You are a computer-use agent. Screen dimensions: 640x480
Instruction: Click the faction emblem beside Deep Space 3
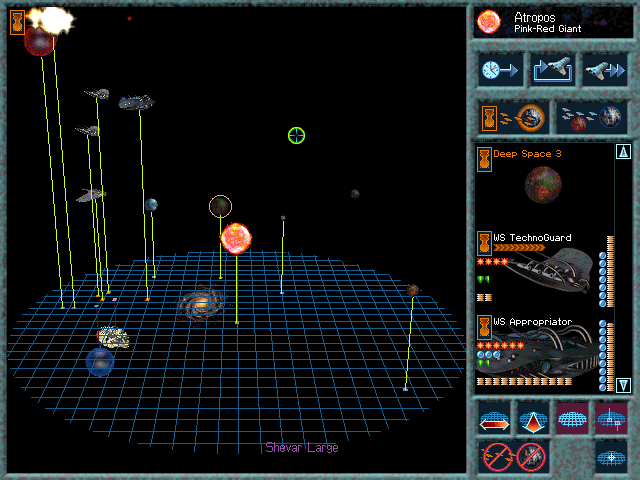point(484,159)
